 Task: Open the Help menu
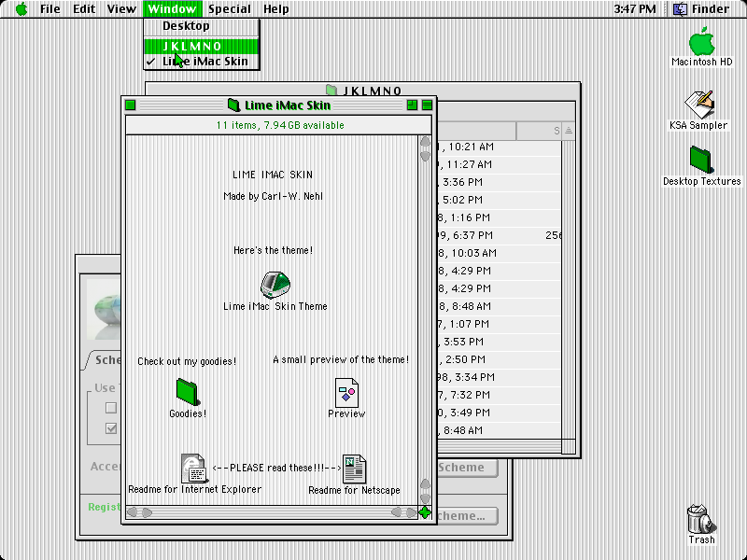pyautogui.click(x=275, y=9)
